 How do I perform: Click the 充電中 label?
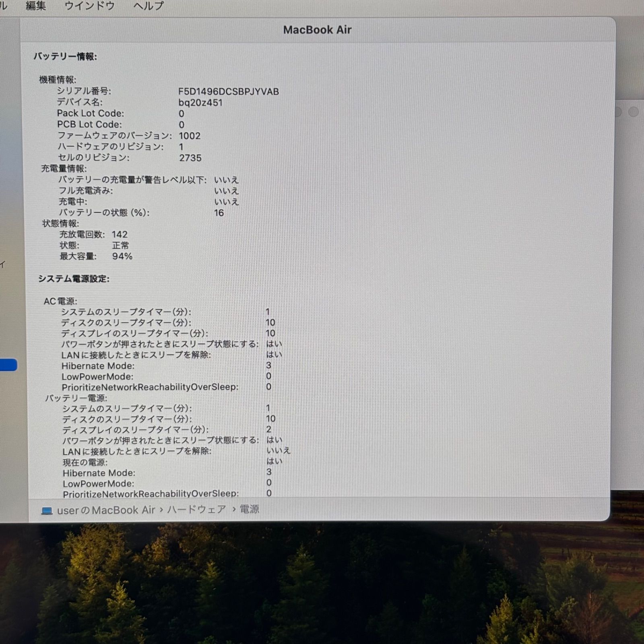[73, 201]
